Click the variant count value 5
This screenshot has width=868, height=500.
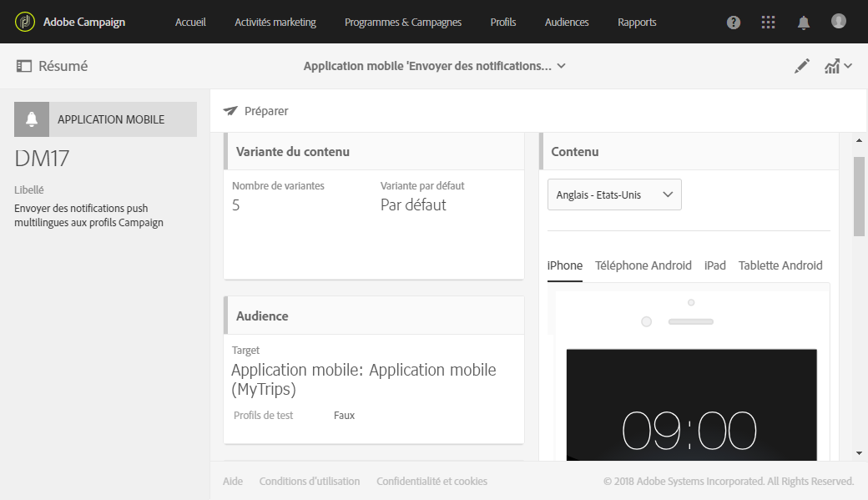tap(236, 205)
